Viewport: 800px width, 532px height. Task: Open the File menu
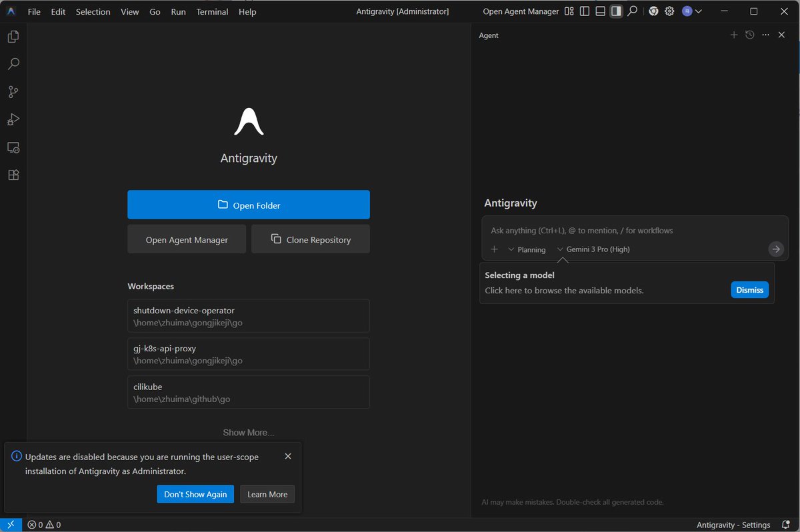[34, 11]
